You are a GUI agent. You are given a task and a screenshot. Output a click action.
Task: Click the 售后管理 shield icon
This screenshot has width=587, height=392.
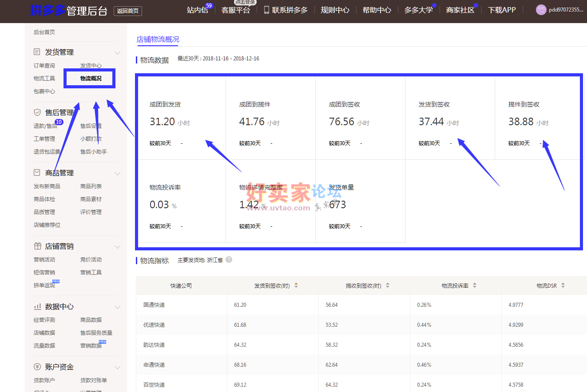click(37, 113)
